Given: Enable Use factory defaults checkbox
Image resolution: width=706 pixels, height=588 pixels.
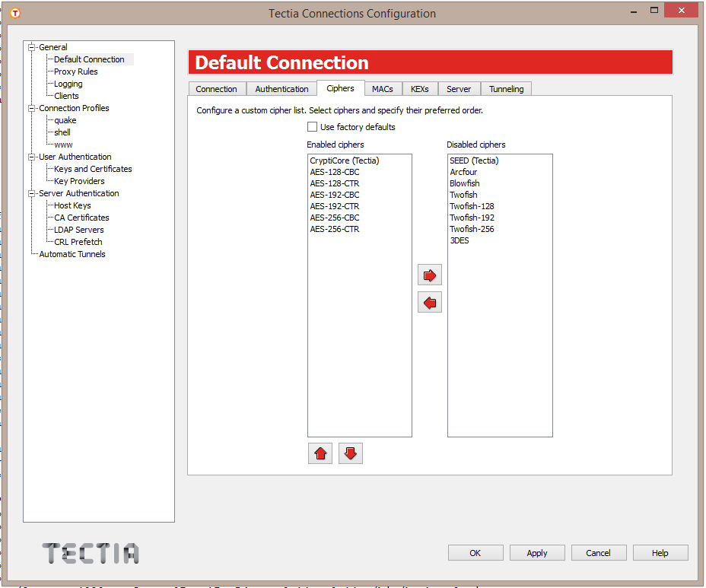Looking at the screenshot, I should 312,127.
